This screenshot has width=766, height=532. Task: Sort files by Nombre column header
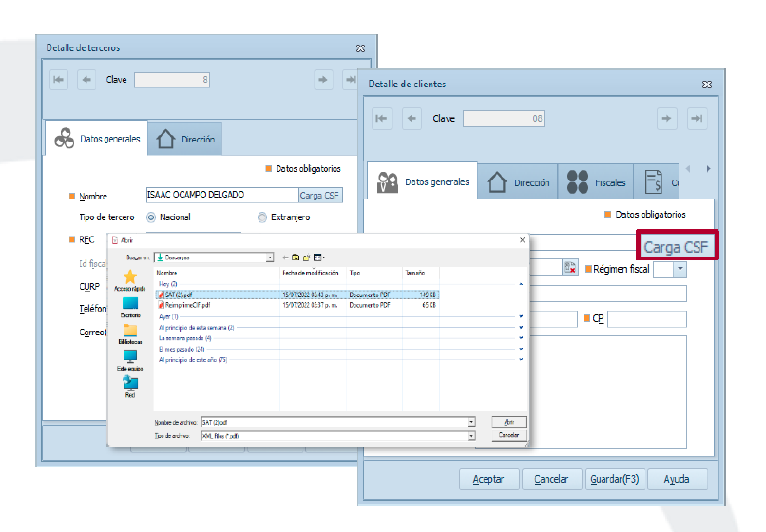pos(217,273)
